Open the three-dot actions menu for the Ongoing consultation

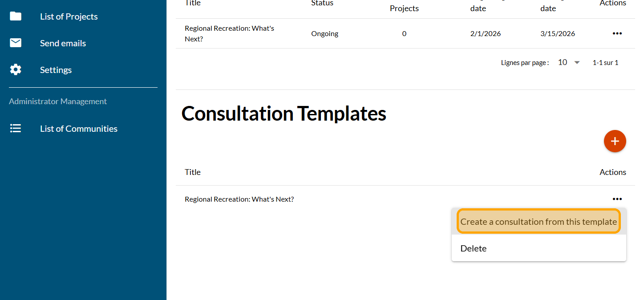[x=617, y=33]
